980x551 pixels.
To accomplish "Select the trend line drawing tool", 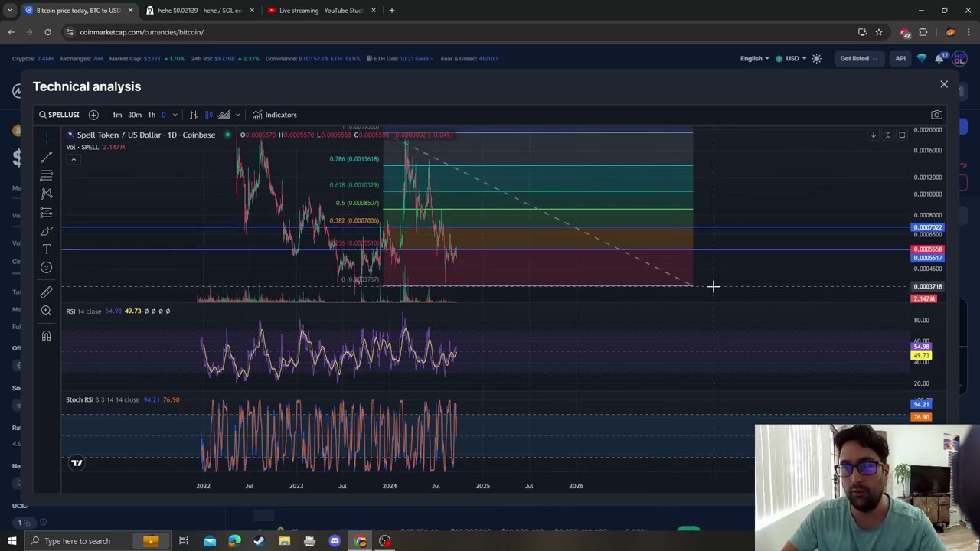I will point(47,157).
